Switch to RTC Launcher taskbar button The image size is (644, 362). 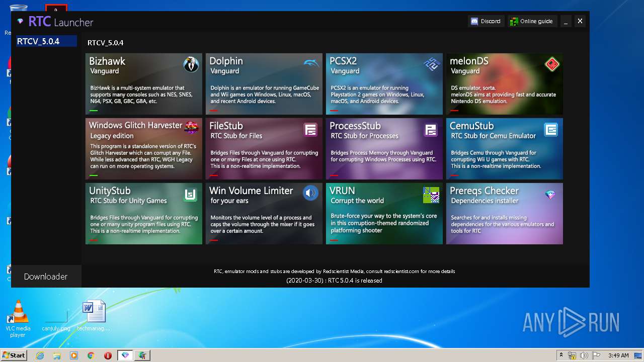[125, 355]
